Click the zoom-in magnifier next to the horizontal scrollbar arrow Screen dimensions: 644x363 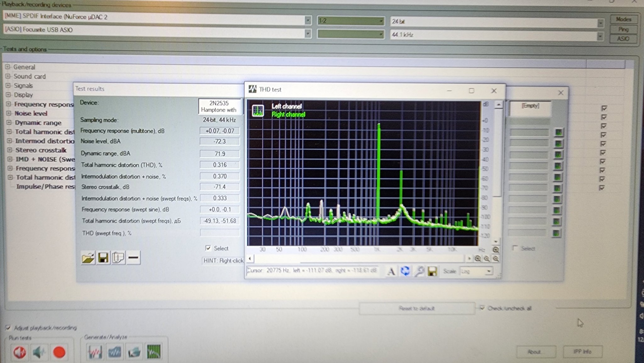(478, 259)
